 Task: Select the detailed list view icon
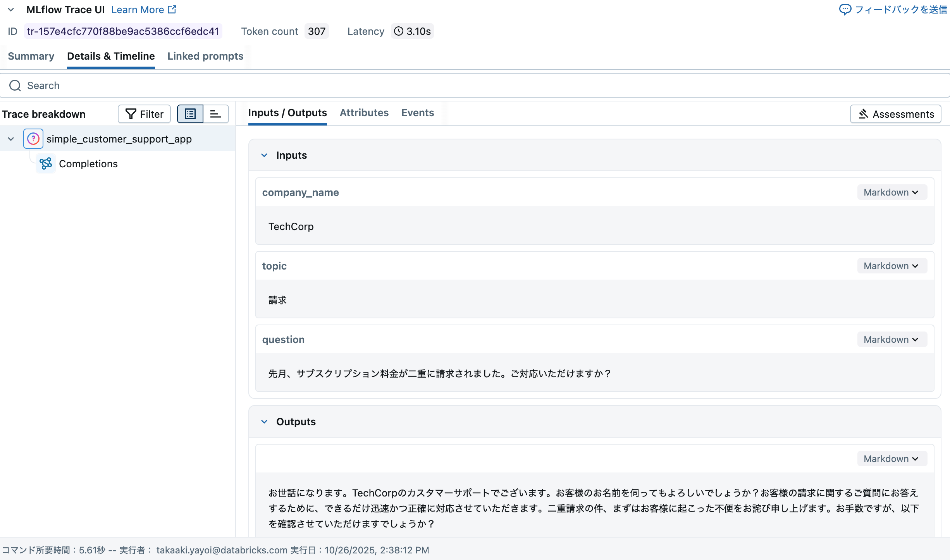click(x=190, y=113)
